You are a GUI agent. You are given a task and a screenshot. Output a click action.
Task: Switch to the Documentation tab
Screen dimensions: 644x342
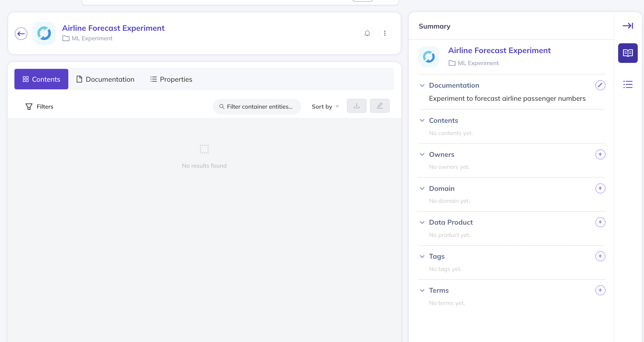tap(105, 79)
